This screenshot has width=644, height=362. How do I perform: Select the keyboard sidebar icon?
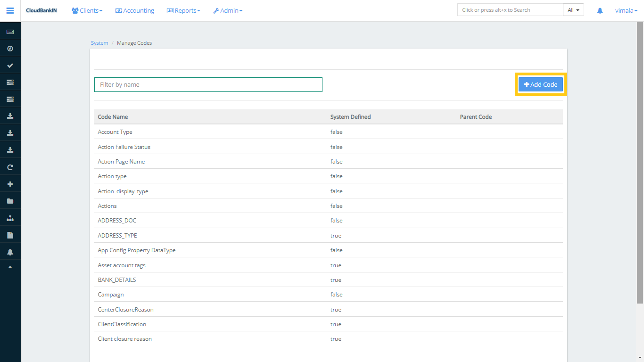(10, 31)
